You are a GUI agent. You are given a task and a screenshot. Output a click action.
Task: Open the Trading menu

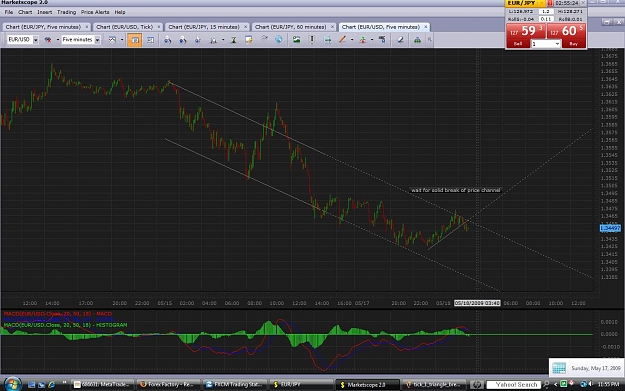[x=66, y=12]
